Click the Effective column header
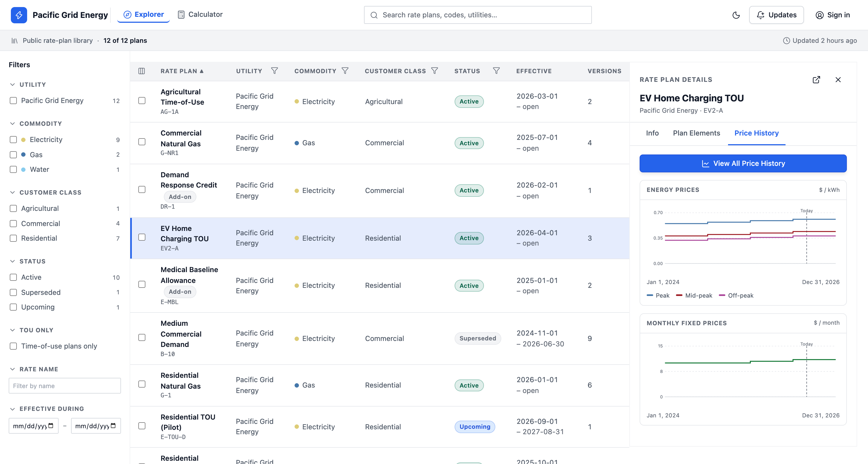The width and height of the screenshot is (868, 464). pos(534,71)
